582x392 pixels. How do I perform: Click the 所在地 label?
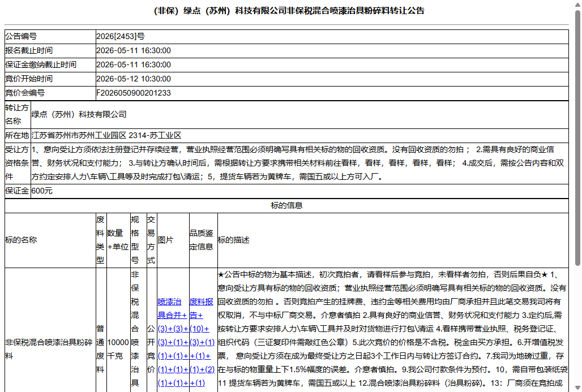click(17, 135)
